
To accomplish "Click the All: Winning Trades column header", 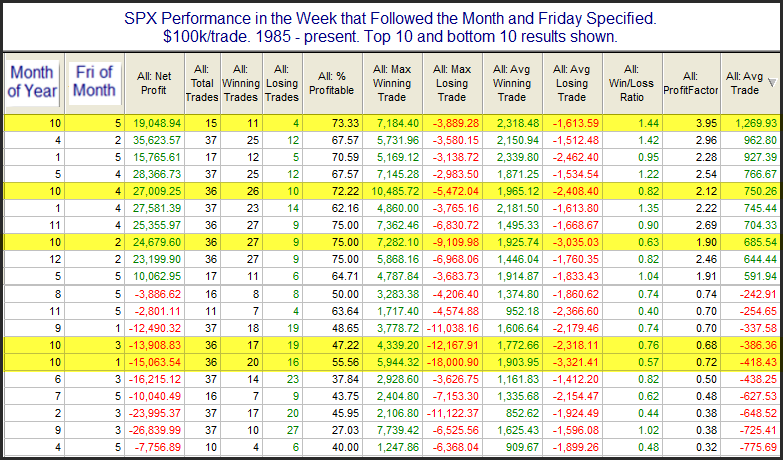I will click(x=241, y=83).
